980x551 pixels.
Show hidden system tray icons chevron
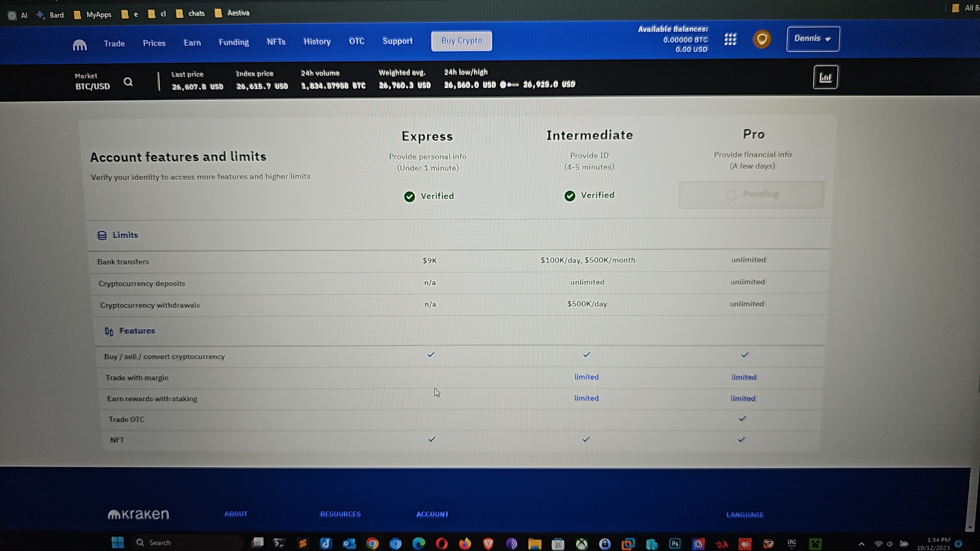tap(861, 544)
